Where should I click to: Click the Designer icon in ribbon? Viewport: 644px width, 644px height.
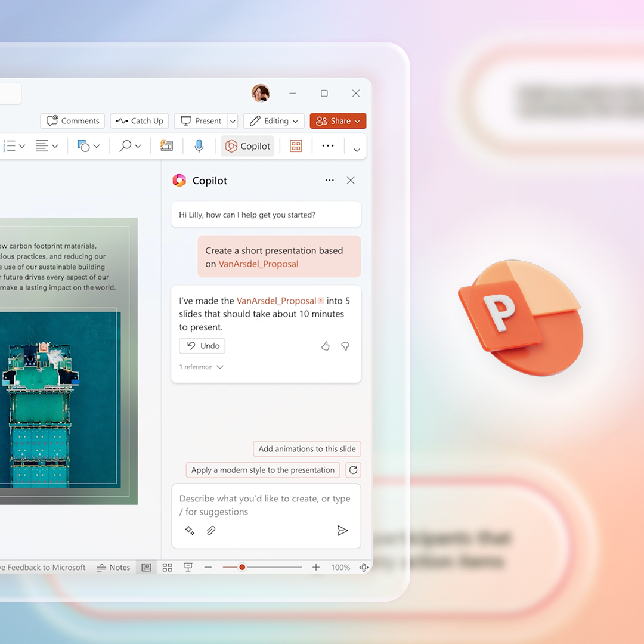pos(166,145)
